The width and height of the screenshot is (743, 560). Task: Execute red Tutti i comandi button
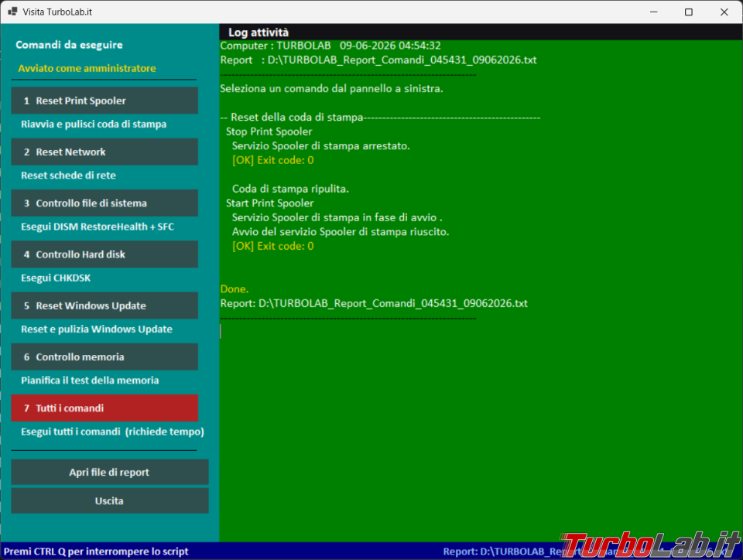[104, 408]
